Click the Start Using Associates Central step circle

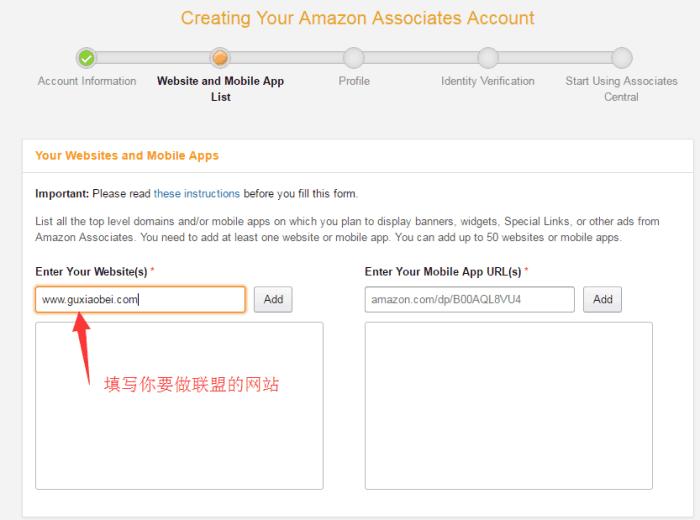621,58
